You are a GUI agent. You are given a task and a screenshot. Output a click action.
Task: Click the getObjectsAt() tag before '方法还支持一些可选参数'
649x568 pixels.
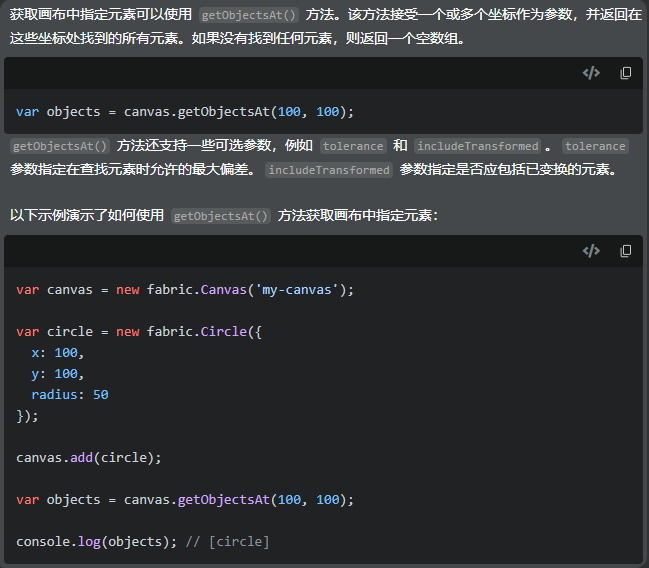click(59, 146)
